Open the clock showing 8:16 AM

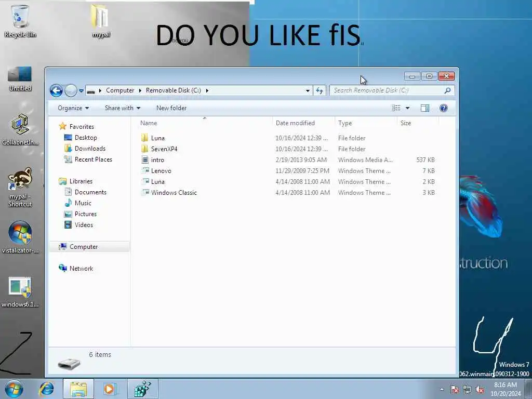click(x=505, y=389)
